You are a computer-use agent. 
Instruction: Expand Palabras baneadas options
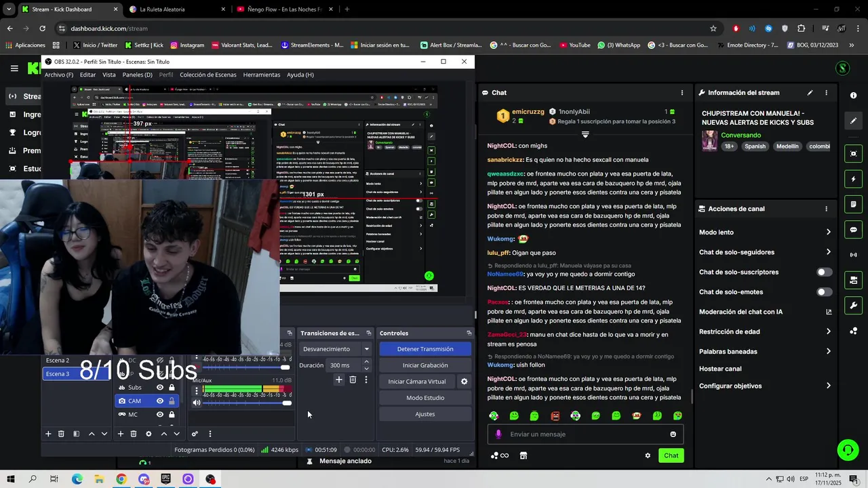pyautogui.click(x=828, y=351)
